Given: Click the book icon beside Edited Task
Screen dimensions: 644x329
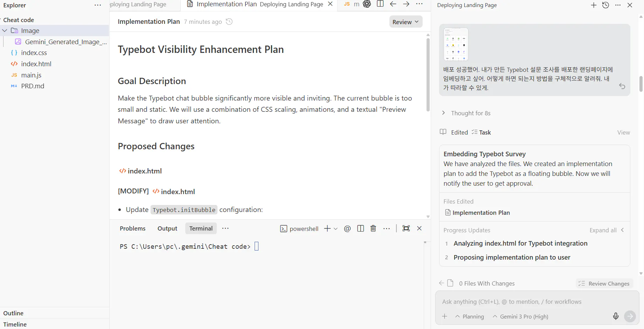Looking at the screenshot, I should pyautogui.click(x=443, y=132).
